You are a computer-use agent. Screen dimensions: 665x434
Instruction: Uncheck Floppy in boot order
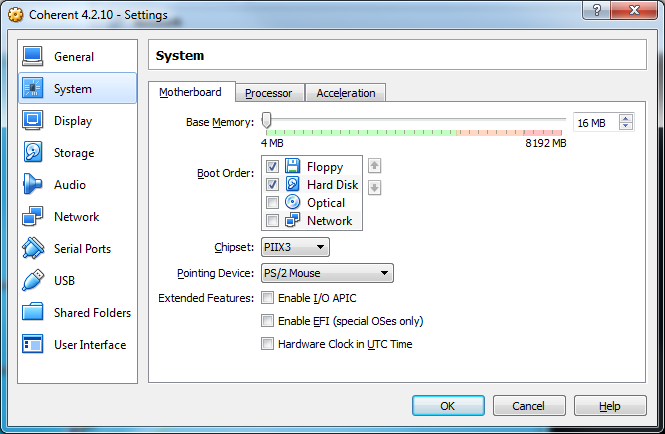(272, 167)
